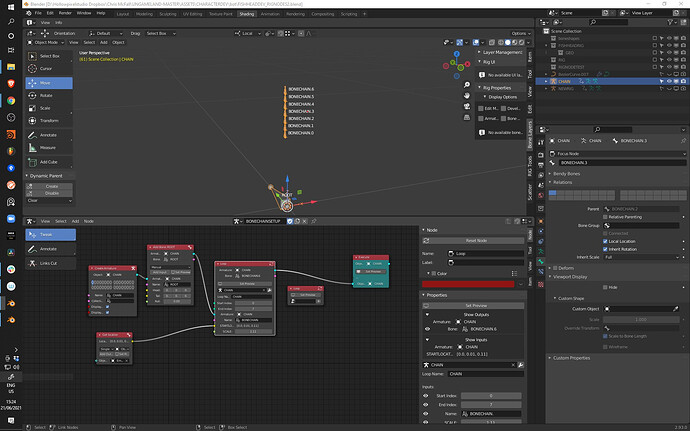The image size is (690, 431).
Task: Toggle eye icon beside Start Index input
Action: pos(426,396)
